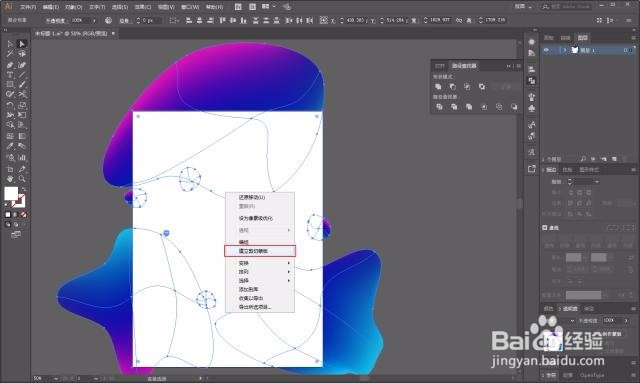Viewport: 640px width, 383px height.
Task: Select the Scale tool
Action: (x=22, y=105)
